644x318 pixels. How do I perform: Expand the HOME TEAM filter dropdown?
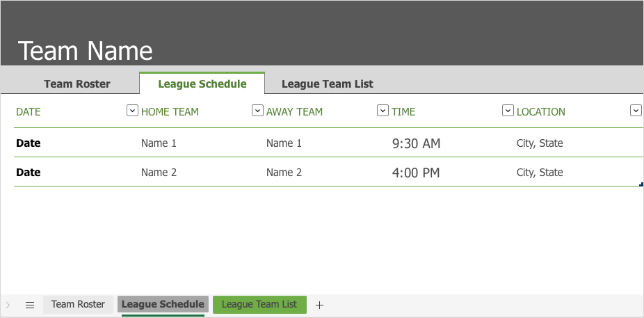(x=257, y=111)
